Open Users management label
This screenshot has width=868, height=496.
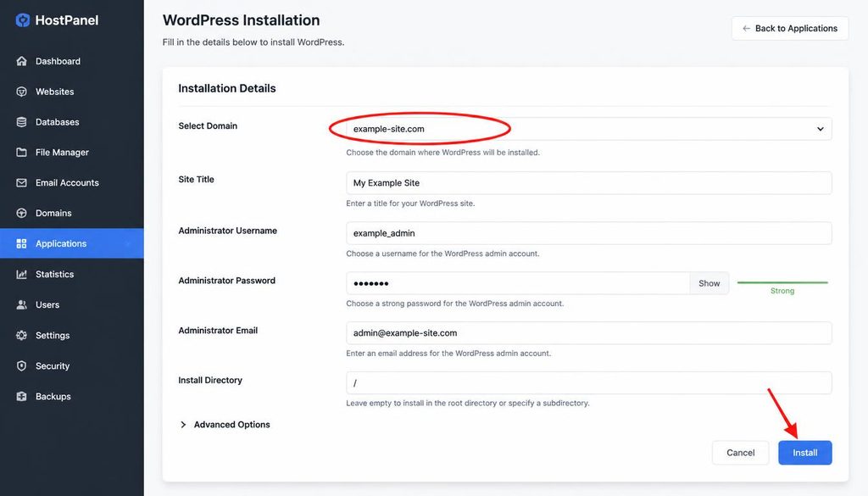(47, 304)
